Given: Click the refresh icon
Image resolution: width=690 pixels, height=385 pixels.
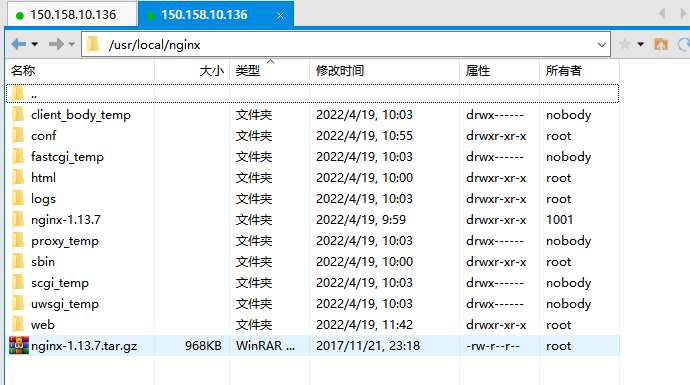Looking at the screenshot, I should tap(683, 44).
